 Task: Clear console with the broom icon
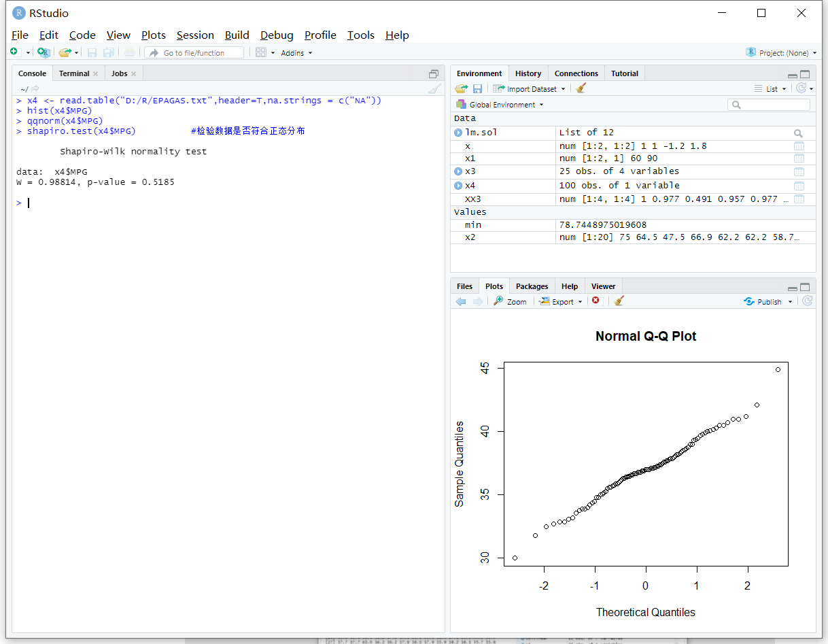434,88
